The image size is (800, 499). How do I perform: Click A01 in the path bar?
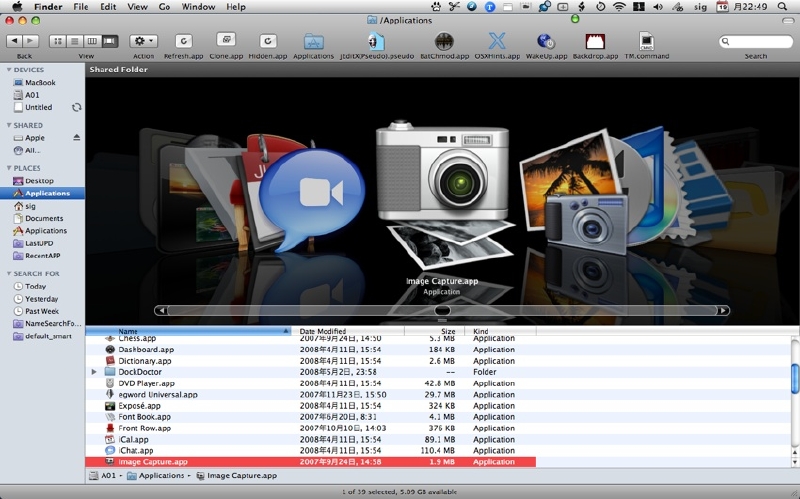point(103,476)
